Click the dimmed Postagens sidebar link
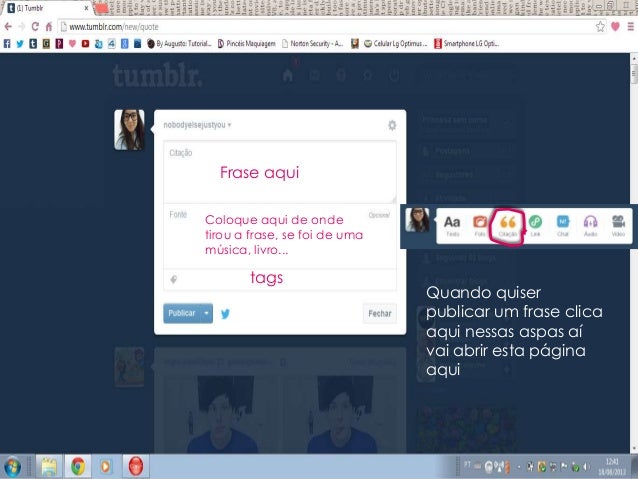 click(x=452, y=151)
